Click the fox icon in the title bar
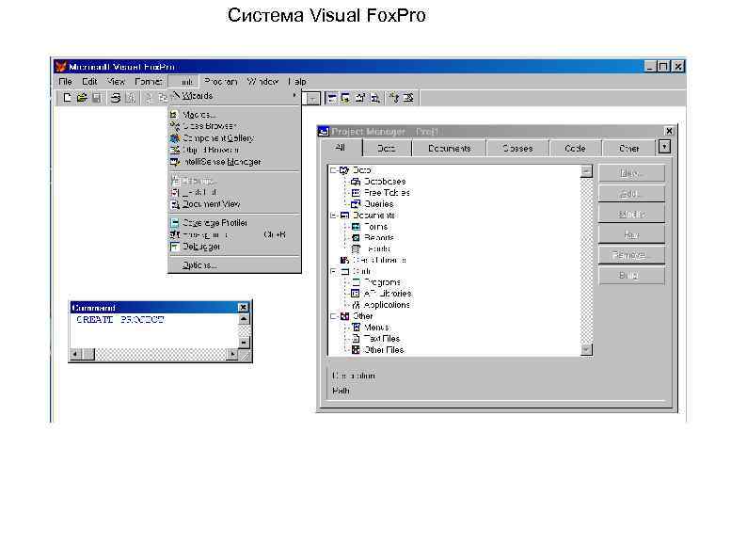Image resolution: width=747 pixels, height=560 pixels. point(60,66)
